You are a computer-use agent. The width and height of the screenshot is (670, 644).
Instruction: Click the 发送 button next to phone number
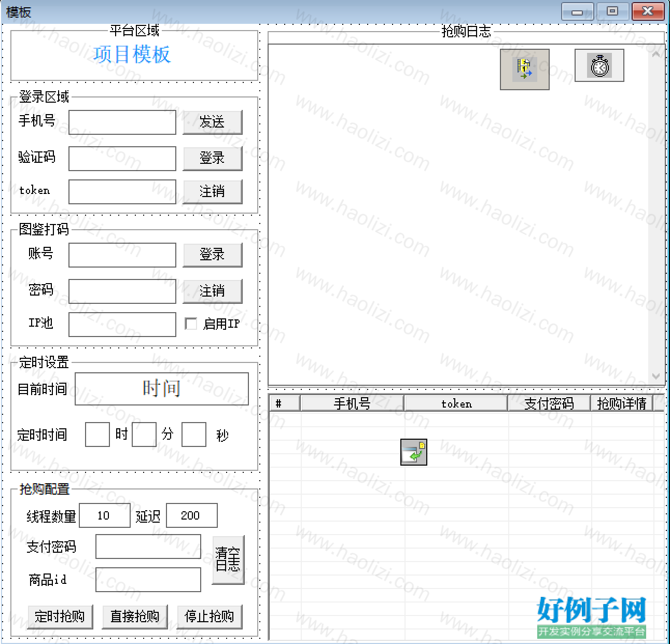213,122
